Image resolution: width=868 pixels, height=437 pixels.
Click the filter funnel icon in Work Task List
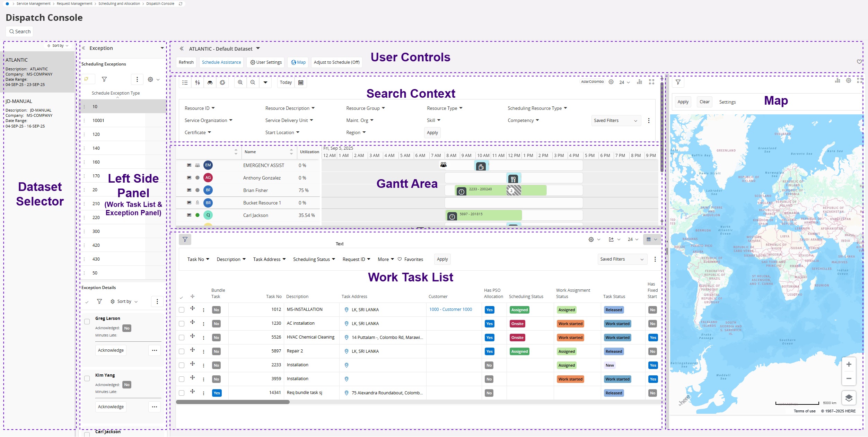(x=185, y=239)
